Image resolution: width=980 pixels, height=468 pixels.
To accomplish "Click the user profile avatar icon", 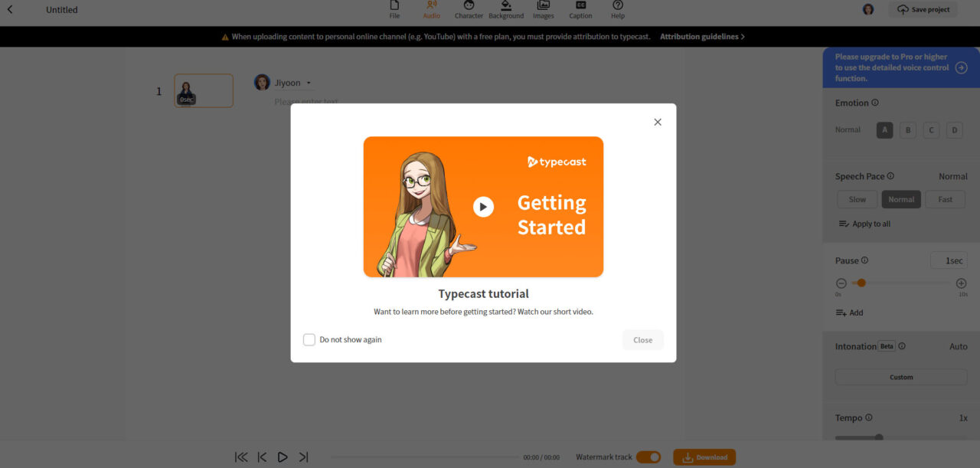I will click(x=867, y=9).
